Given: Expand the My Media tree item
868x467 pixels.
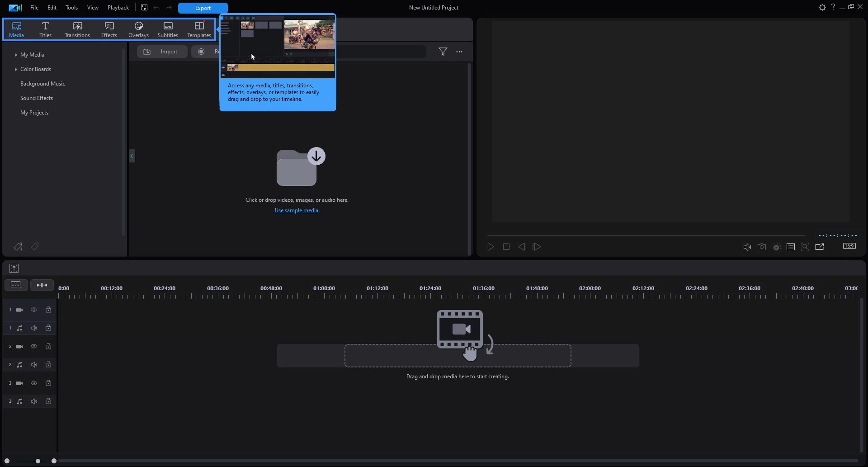Looking at the screenshot, I should tap(16, 55).
